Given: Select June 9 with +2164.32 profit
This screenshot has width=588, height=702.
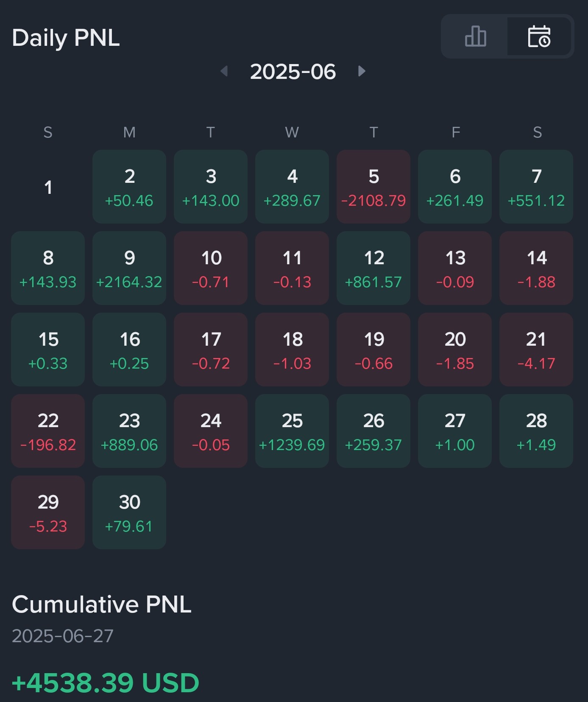Looking at the screenshot, I should click(x=129, y=268).
